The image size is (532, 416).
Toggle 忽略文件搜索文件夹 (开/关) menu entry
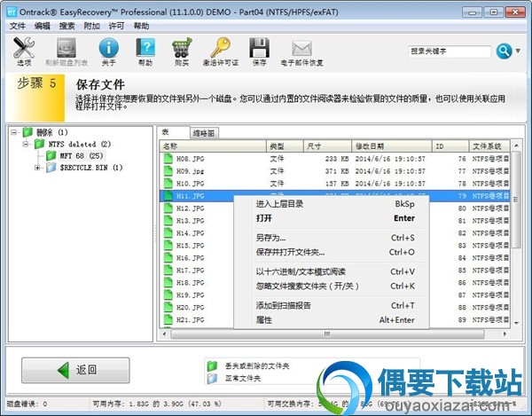coord(332,286)
